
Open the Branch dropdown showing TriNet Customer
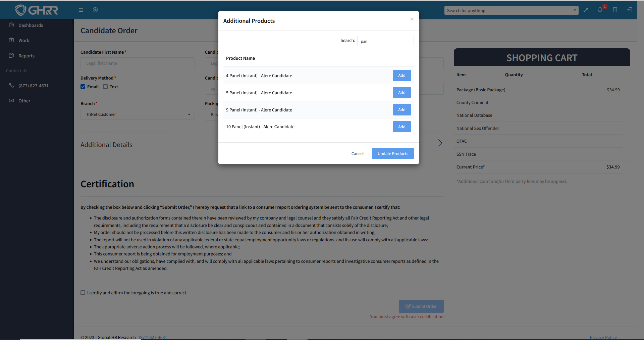(138, 114)
